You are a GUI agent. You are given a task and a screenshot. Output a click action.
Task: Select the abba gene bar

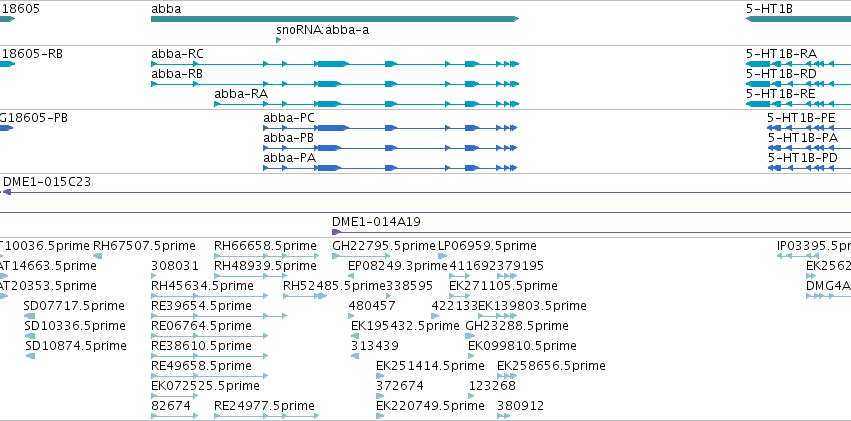(335, 19)
